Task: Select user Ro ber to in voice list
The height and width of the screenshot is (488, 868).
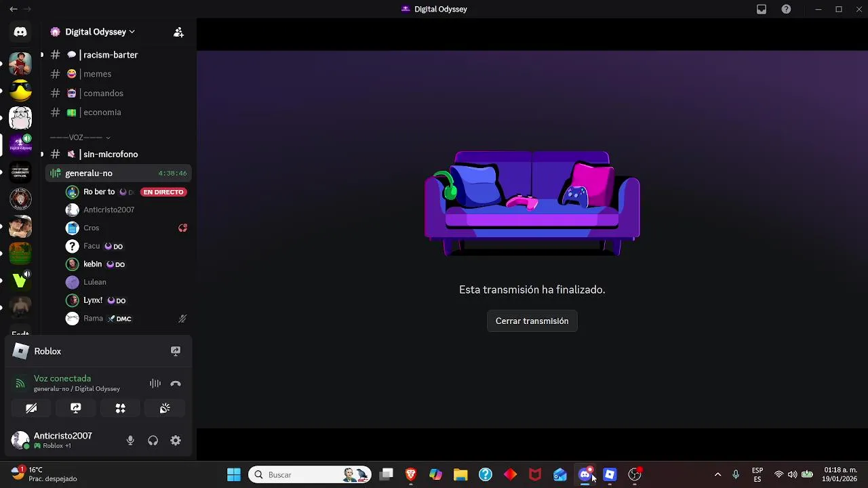Action: 126,192
